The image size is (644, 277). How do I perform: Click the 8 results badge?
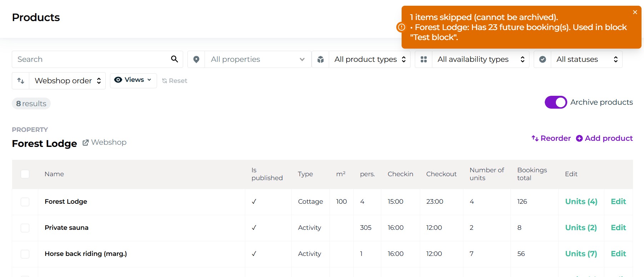[x=31, y=104]
